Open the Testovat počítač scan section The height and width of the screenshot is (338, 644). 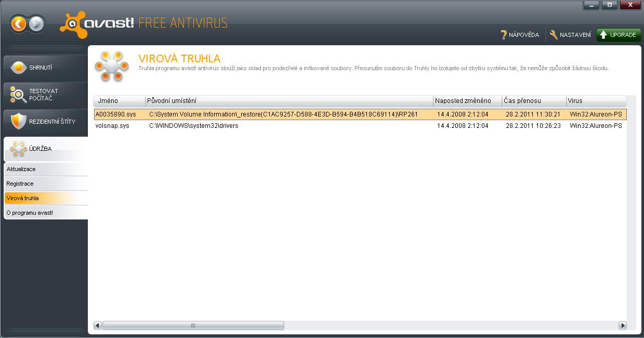click(x=46, y=95)
